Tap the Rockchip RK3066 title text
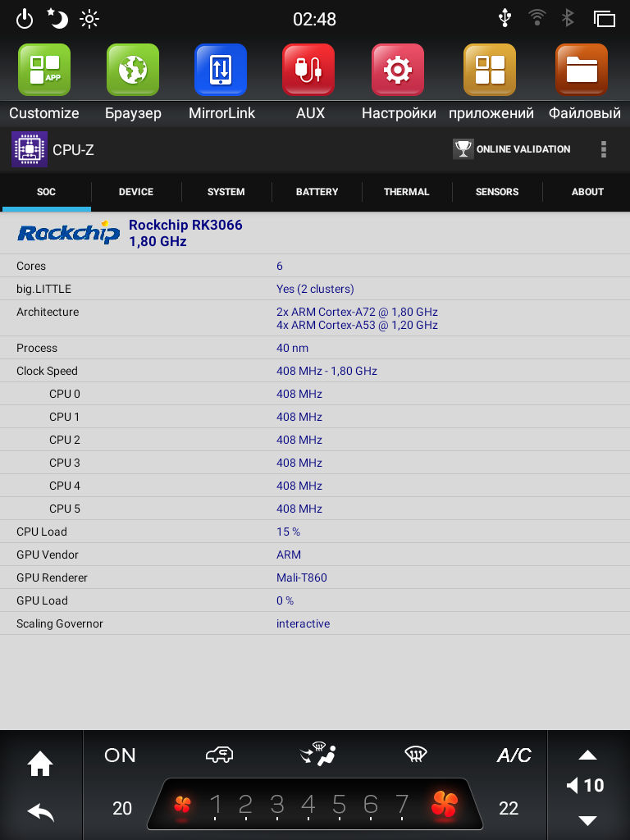 point(185,225)
